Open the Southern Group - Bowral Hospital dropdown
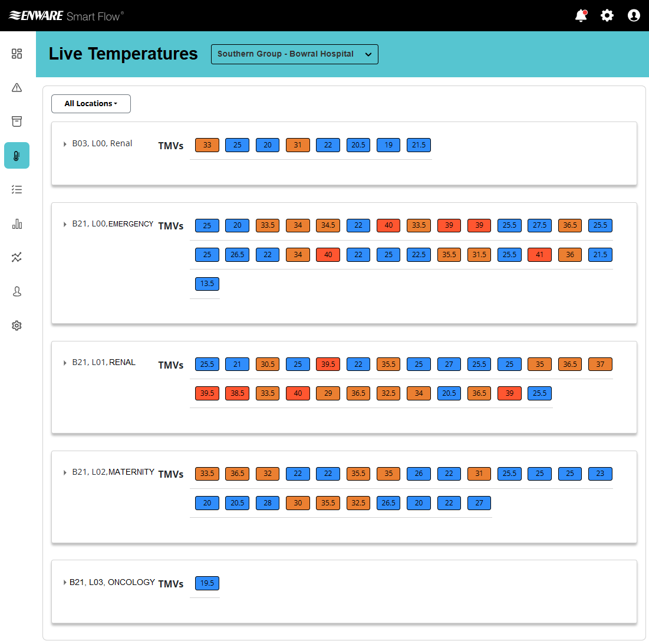 [x=294, y=54]
